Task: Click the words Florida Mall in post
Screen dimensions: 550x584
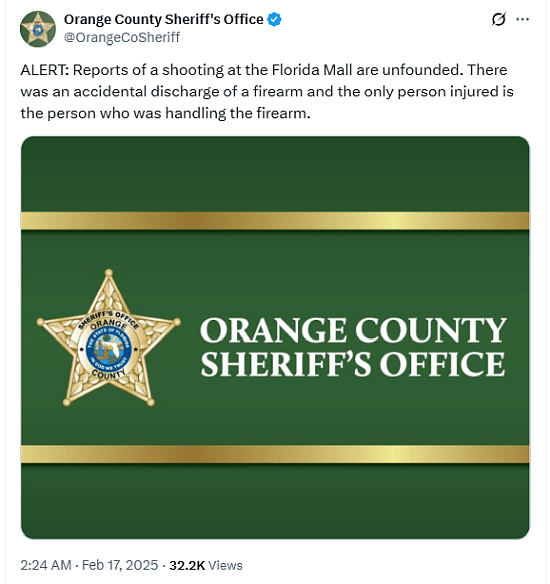Action: [x=312, y=70]
